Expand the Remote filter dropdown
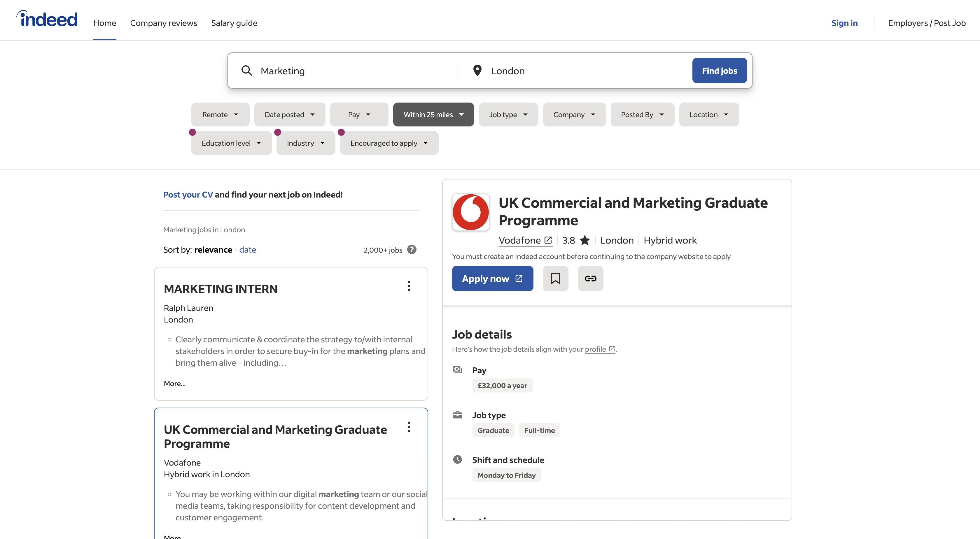Image resolution: width=980 pixels, height=539 pixels. [220, 115]
